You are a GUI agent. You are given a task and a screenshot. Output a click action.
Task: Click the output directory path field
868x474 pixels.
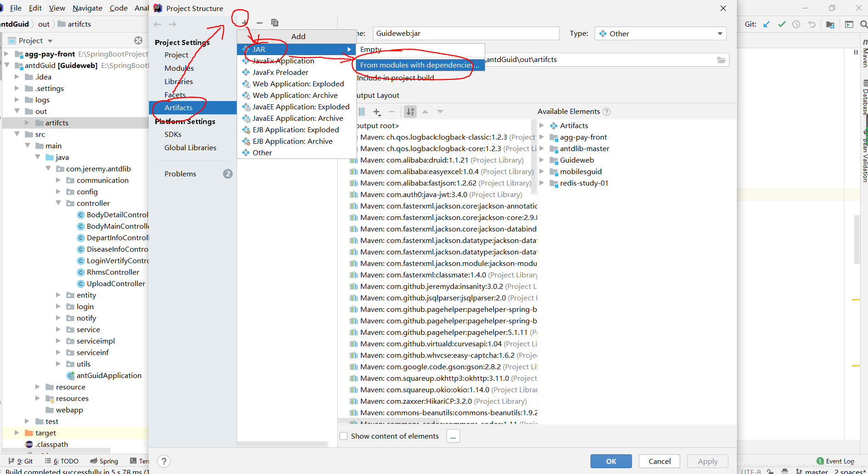point(600,60)
